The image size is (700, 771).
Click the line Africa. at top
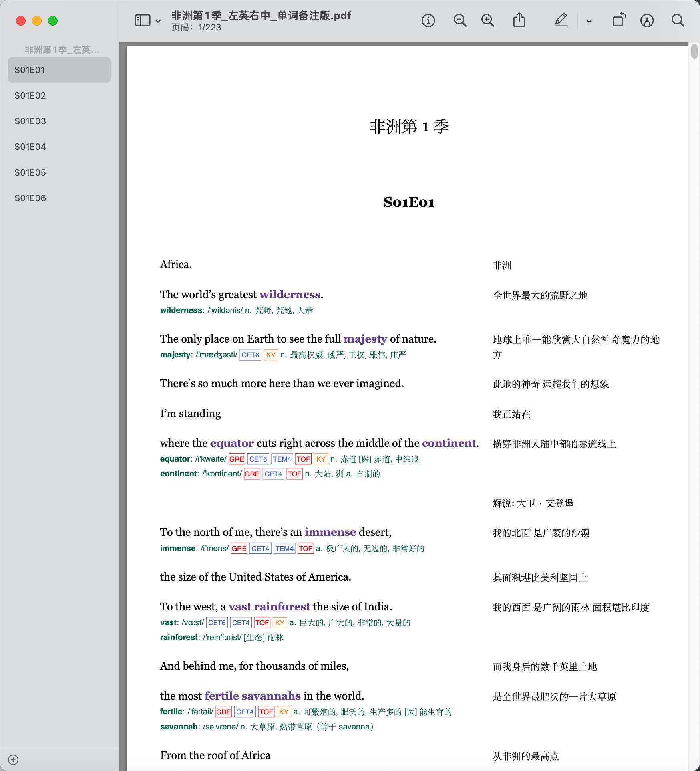coord(176,264)
